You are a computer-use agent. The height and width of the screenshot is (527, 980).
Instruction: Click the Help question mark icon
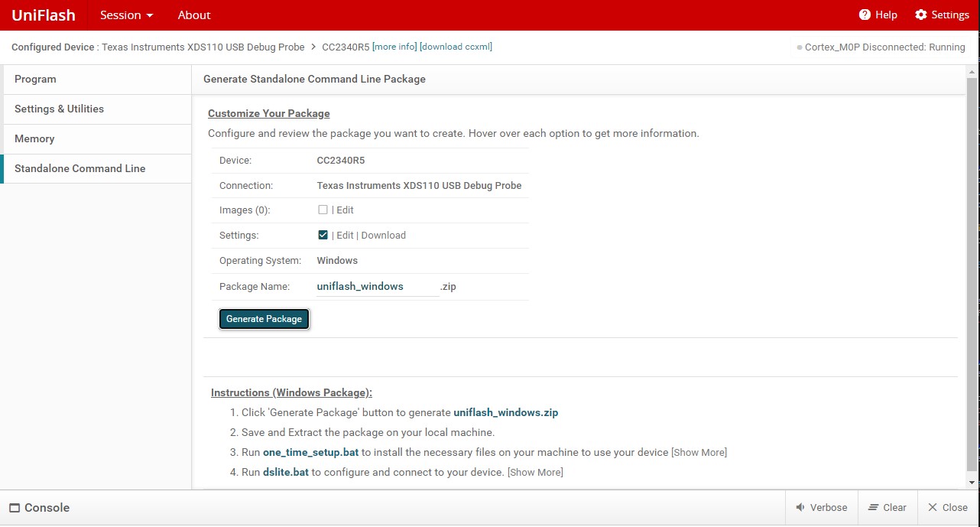pyautogui.click(x=865, y=15)
